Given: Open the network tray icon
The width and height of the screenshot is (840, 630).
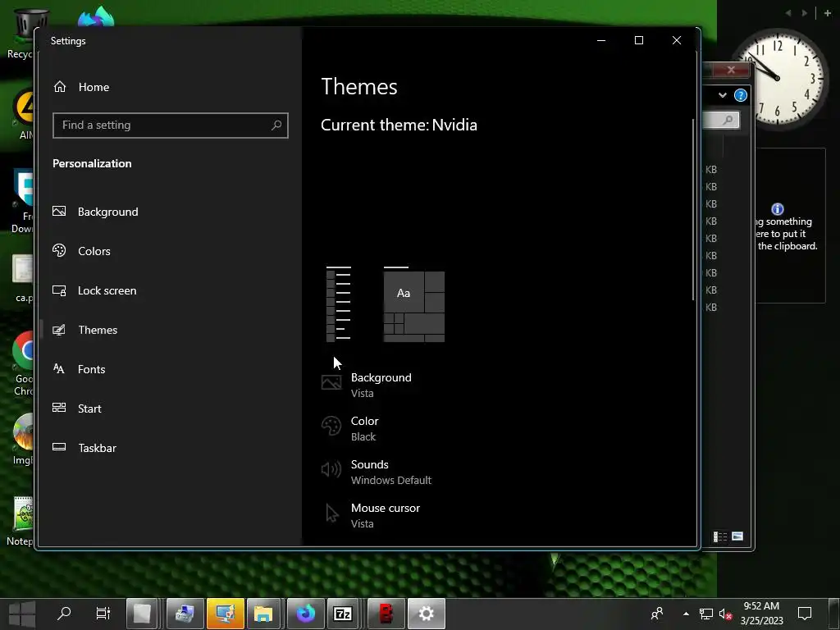Looking at the screenshot, I should pos(706,614).
